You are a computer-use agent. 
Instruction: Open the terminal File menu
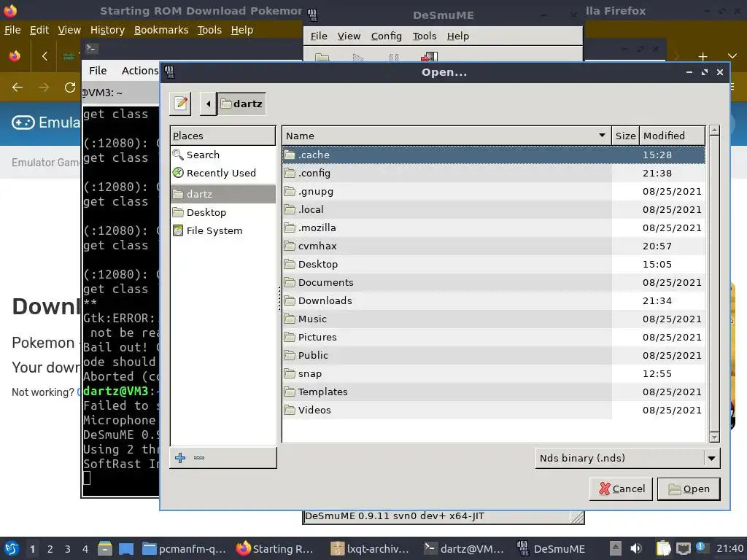coord(98,71)
